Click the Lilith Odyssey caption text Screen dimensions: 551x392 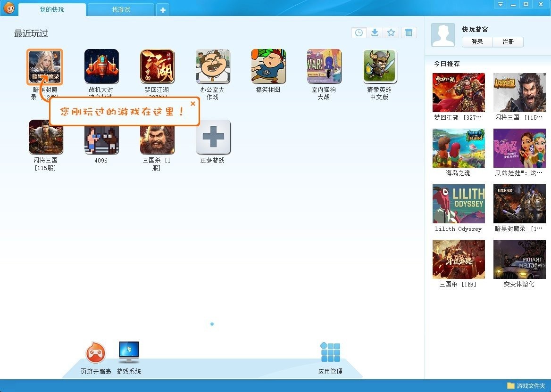click(458, 229)
